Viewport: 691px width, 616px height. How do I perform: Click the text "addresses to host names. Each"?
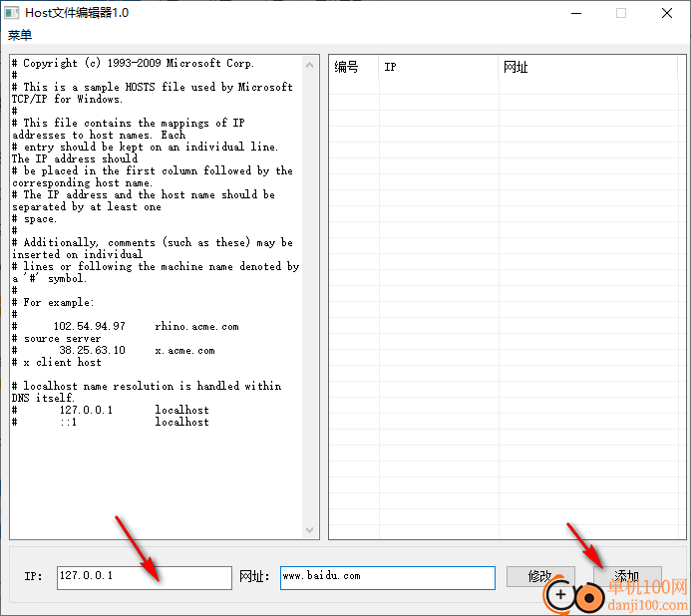click(x=99, y=135)
